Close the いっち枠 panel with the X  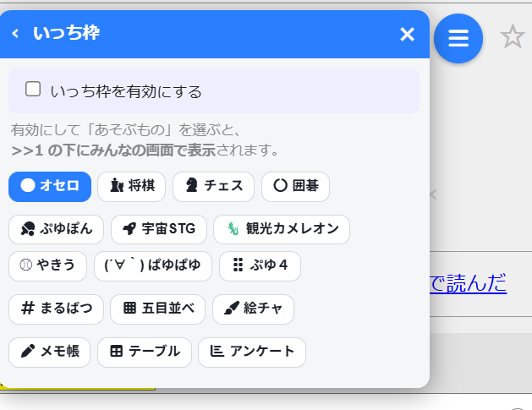click(407, 35)
